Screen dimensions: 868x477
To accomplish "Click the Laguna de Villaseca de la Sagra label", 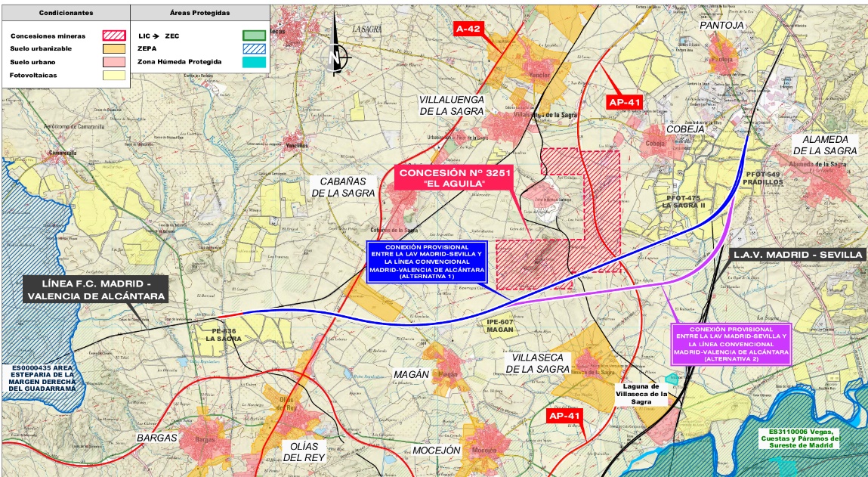I will click(641, 395).
